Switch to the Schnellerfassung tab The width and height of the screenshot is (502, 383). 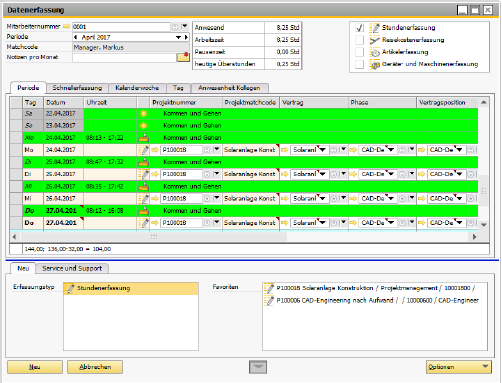(x=77, y=88)
